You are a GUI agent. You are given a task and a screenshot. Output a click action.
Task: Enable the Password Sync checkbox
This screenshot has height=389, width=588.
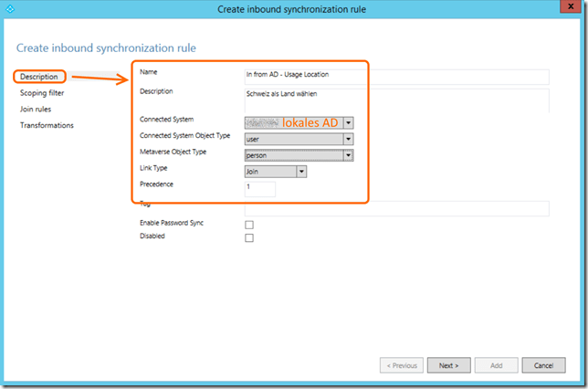(x=249, y=225)
